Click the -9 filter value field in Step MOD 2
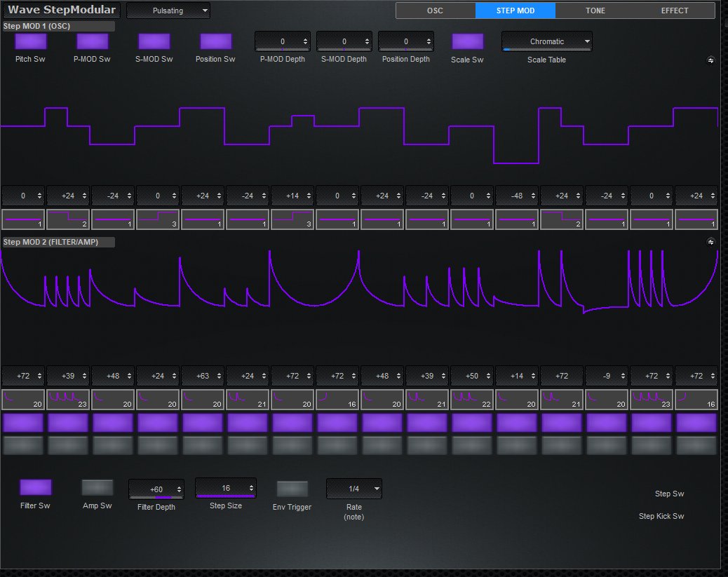728x577 pixels. pos(607,376)
